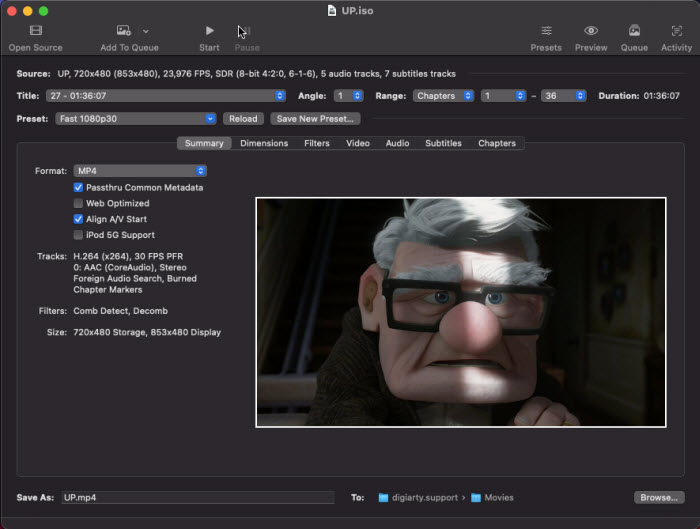The width and height of the screenshot is (700, 529).
Task: Toggle the Align A/V Start checkbox
Action: click(x=78, y=219)
